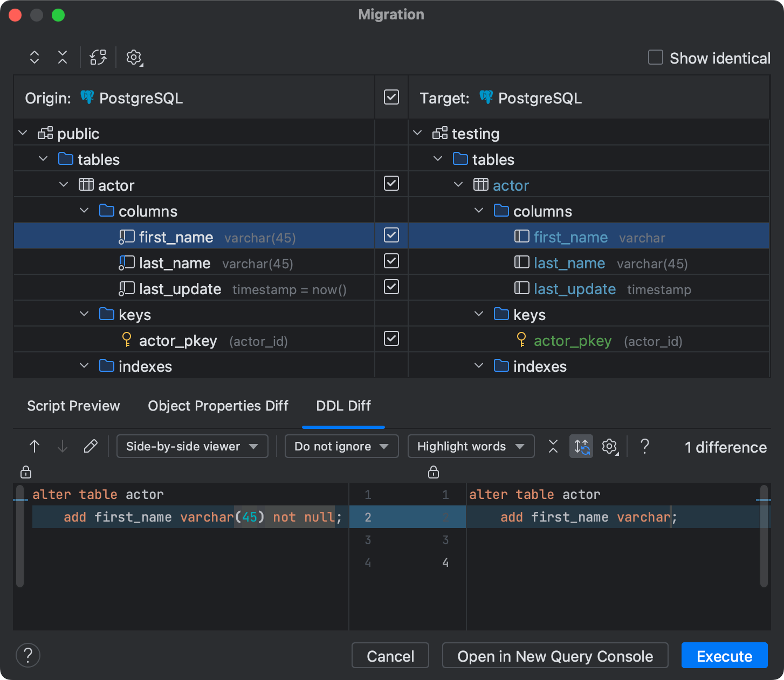Screen dimensions: 784x680
Task: Uncheck the first_name column checkbox
Action: (x=391, y=235)
